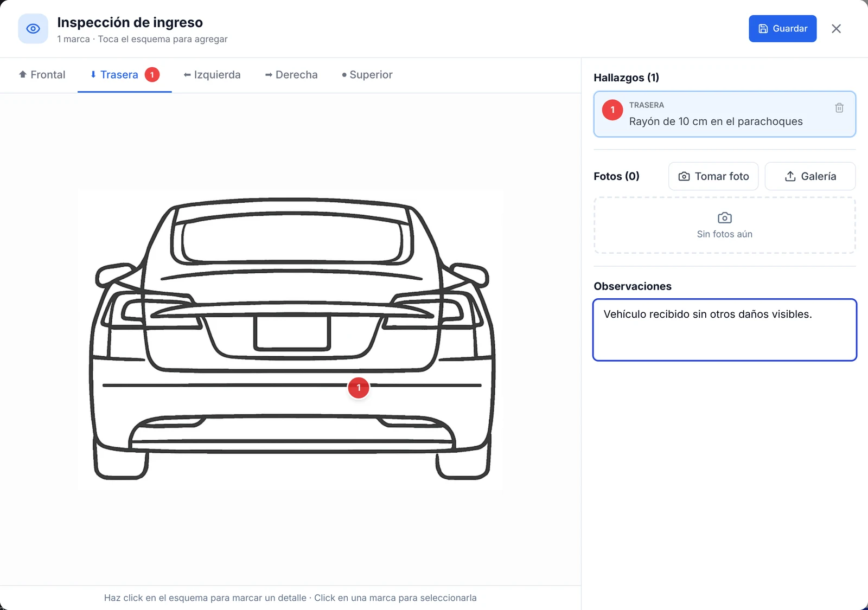Delete the Rayón de 10 cm finding

click(839, 108)
